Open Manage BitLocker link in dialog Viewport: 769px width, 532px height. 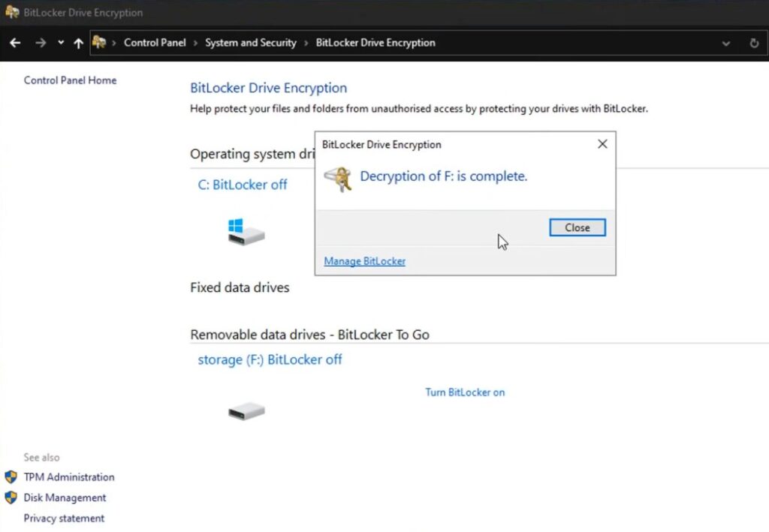pyautogui.click(x=365, y=261)
